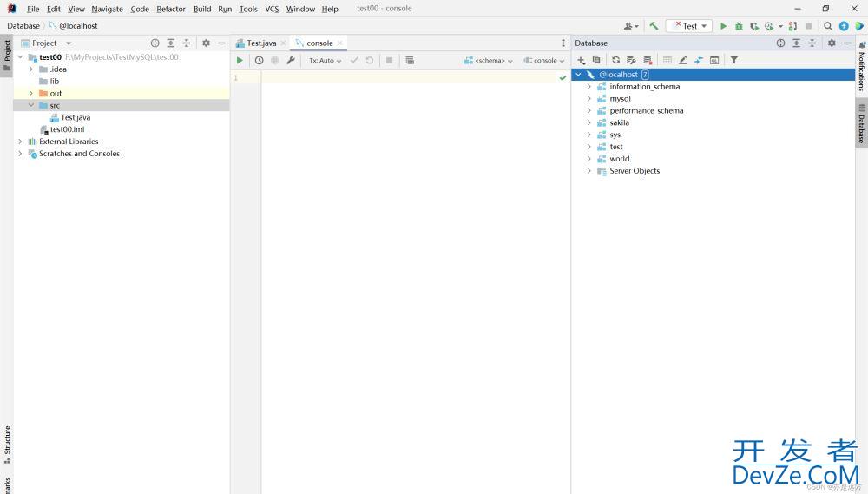
Task: Expand Scratches and Consoles
Action: pyautogui.click(x=21, y=154)
